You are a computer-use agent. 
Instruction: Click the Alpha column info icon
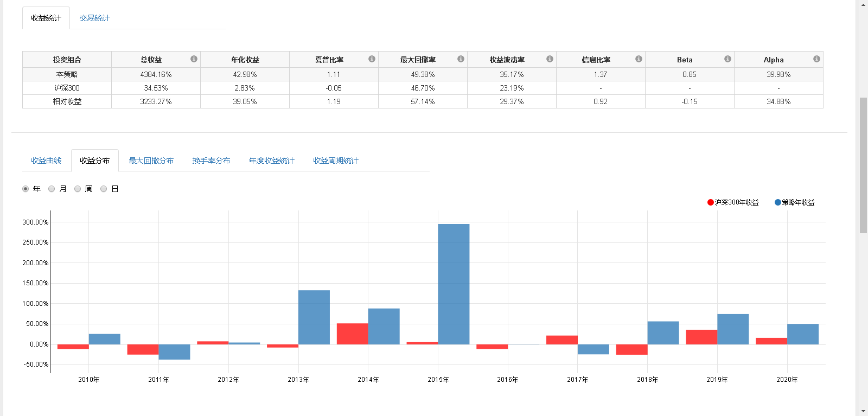tap(816, 59)
